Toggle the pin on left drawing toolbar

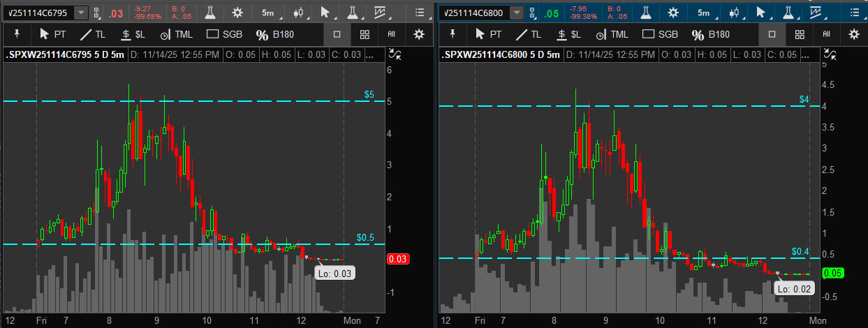pos(17,34)
